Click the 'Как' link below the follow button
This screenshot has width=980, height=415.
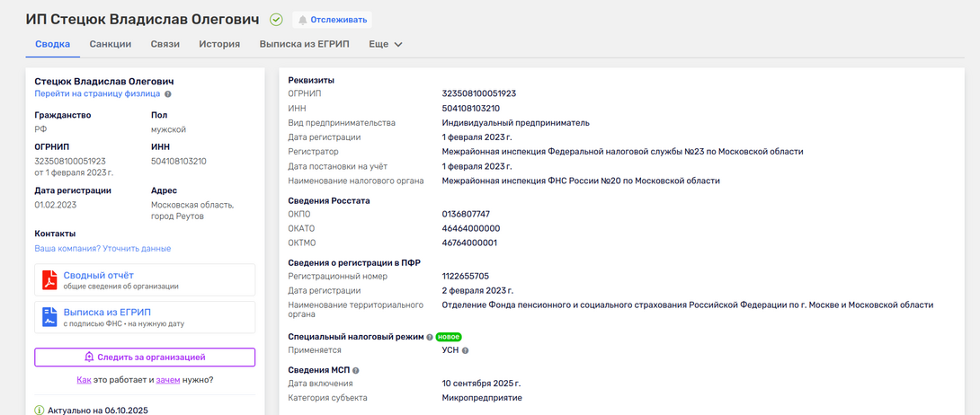84,380
